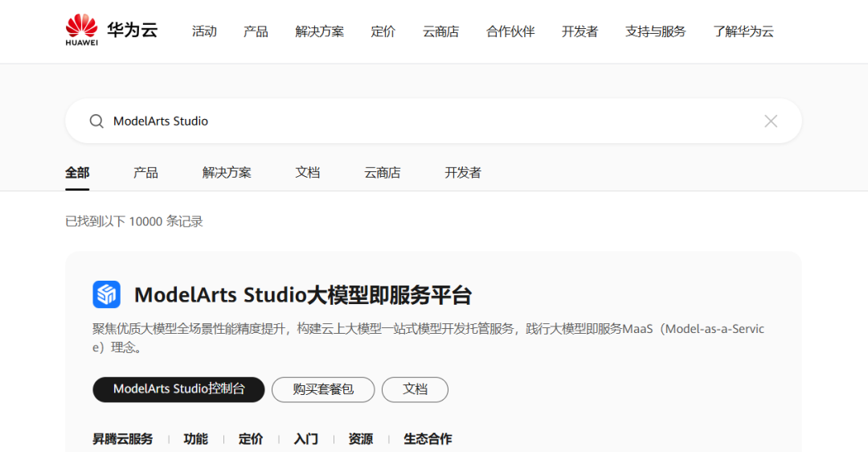Open the 开发者 top navigation item

click(579, 31)
